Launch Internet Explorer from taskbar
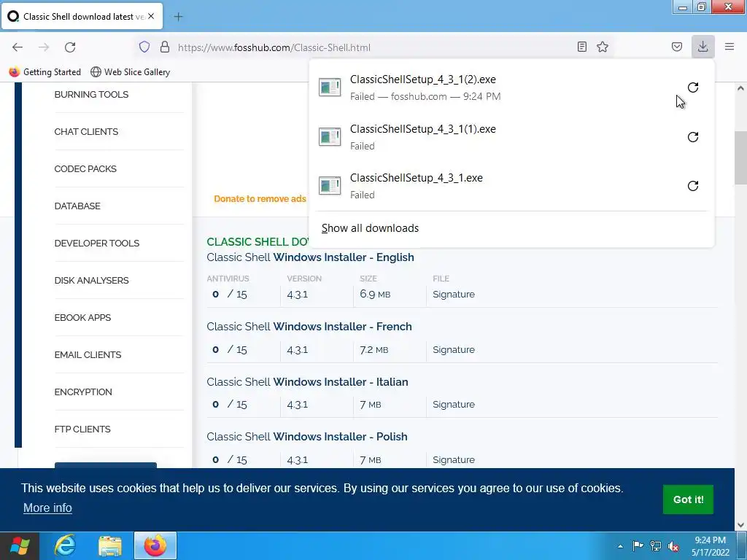 (64, 545)
